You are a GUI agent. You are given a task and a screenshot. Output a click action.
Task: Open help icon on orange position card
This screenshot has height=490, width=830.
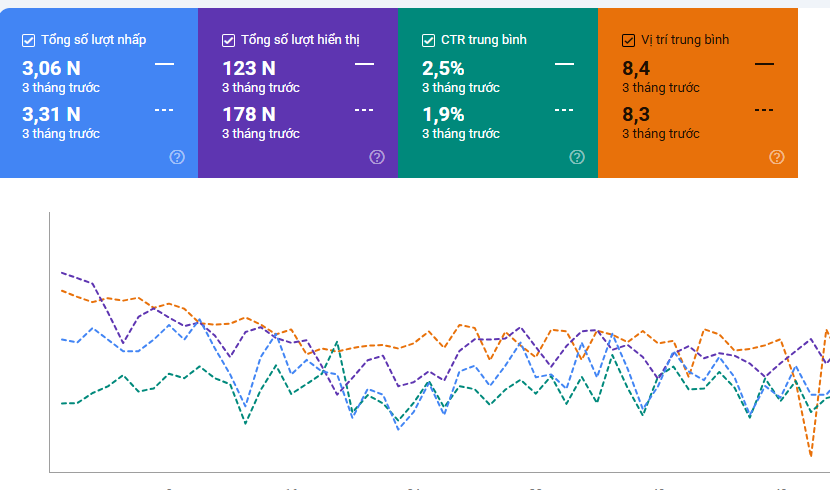[x=777, y=157]
